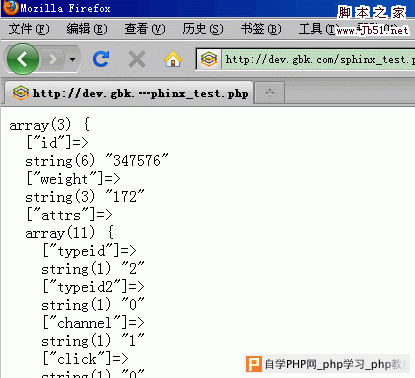Focus the URL address field
415x378 pixels.
click(318, 59)
